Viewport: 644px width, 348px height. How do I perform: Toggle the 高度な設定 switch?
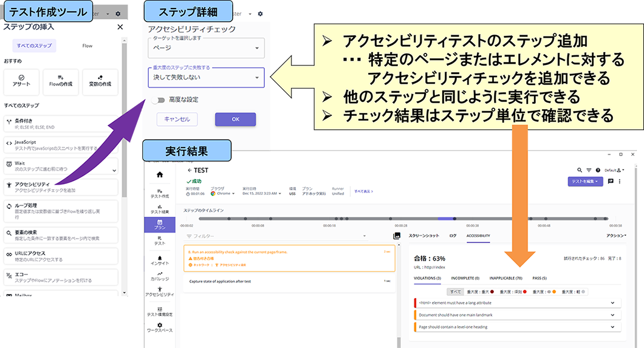(160, 100)
